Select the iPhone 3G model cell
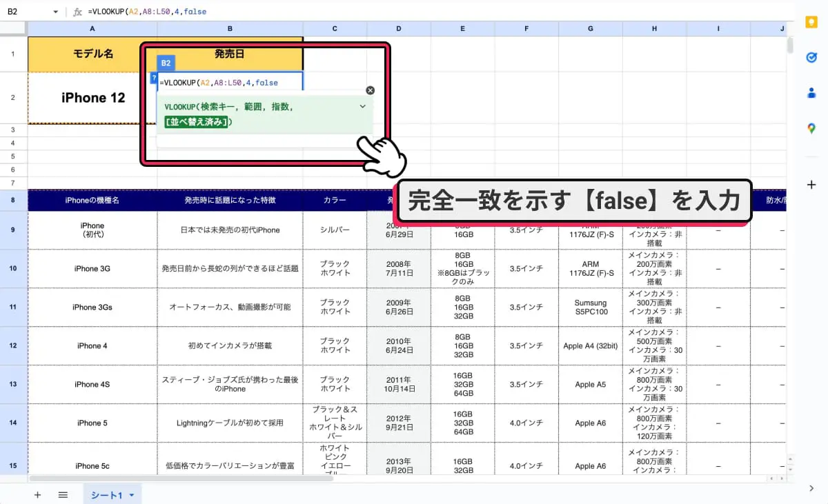Viewport: 828px width, 504px height. tap(92, 268)
